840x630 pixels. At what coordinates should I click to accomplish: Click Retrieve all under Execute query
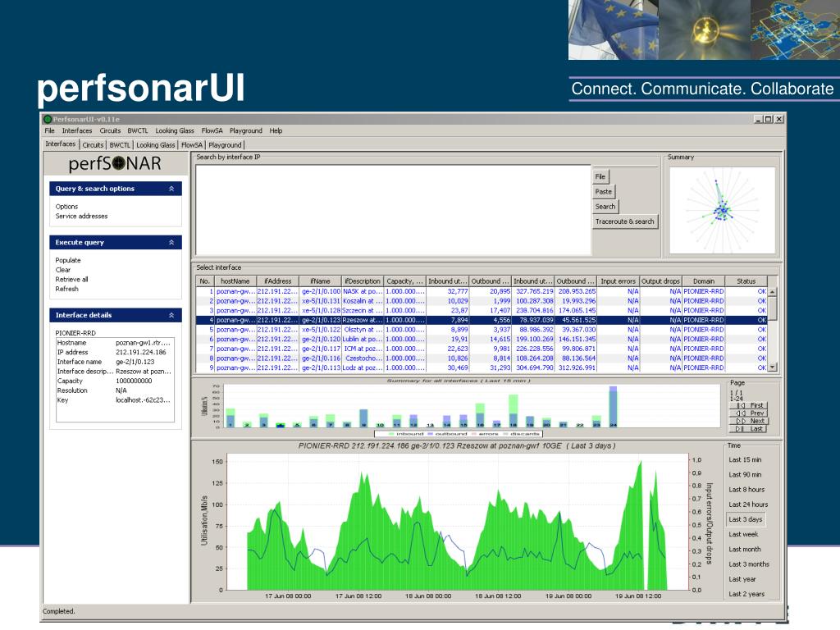click(72, 280)
